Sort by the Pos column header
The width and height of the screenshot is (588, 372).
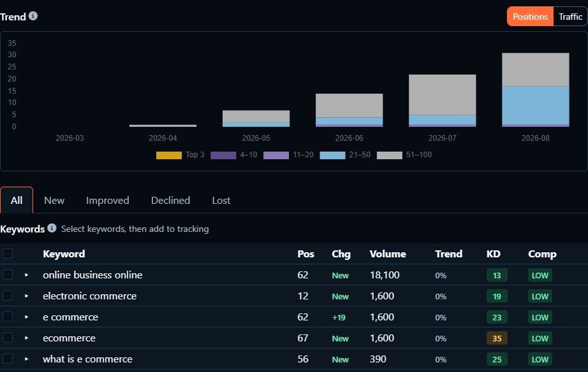(x=305, y=254)
